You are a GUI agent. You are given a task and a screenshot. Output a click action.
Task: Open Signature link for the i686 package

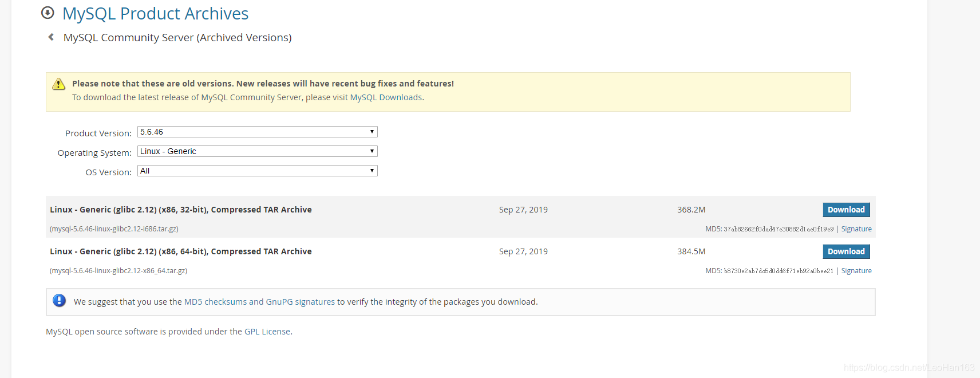pos(856,229)
